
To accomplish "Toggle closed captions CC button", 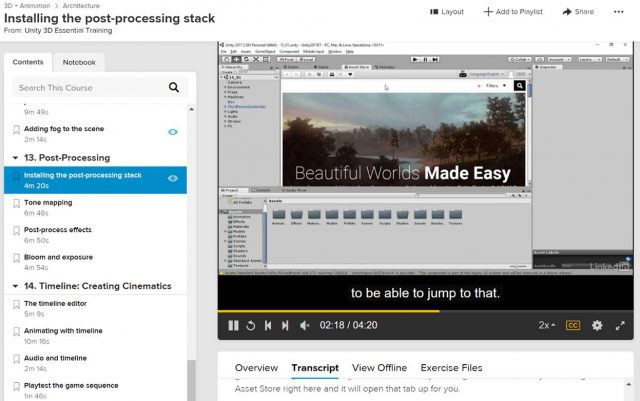I will (x=573, y=325).
